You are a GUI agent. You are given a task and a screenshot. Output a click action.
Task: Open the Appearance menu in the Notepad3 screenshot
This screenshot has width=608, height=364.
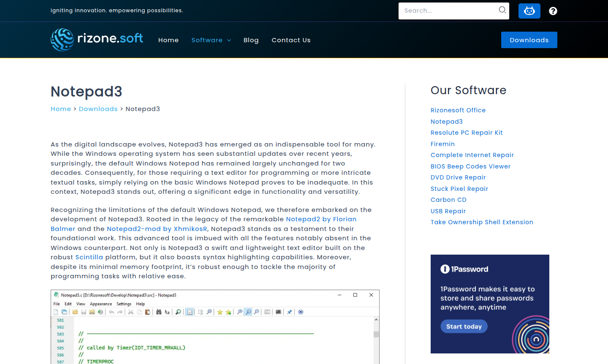coord(100,304)
